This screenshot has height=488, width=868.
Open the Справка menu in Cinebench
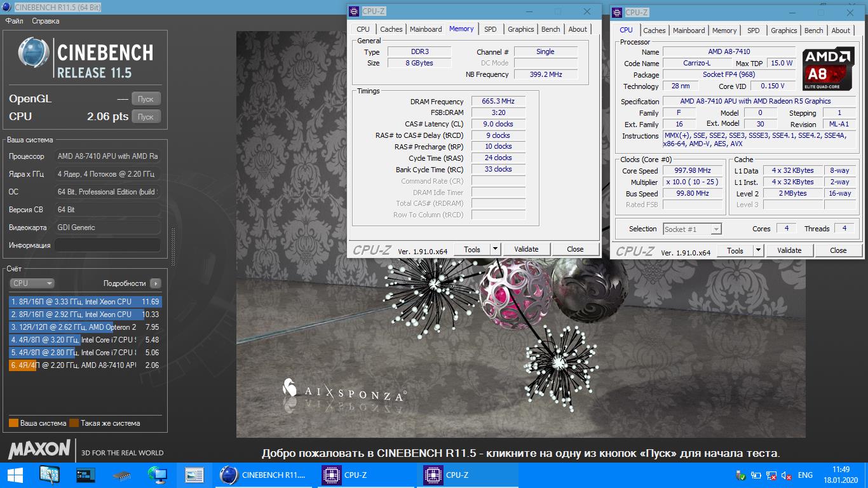pyautogui.click(x=46, y=21)
